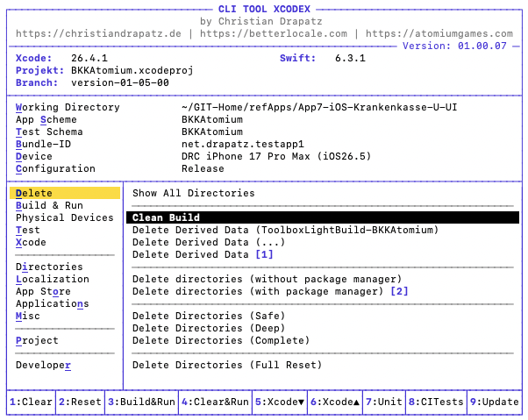Open the christiandrapatz.de link

[x=98, y=33]
